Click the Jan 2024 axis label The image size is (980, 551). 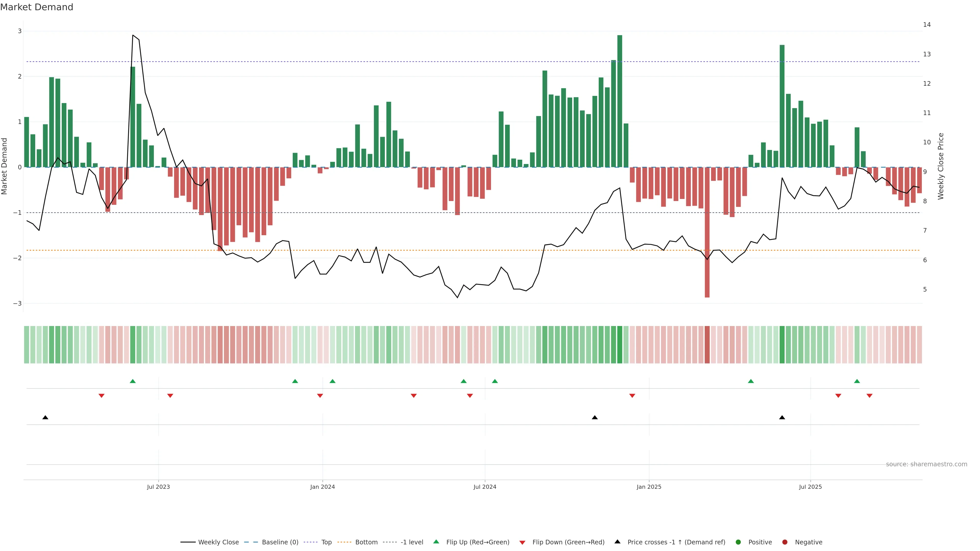[x=322, y=487]
